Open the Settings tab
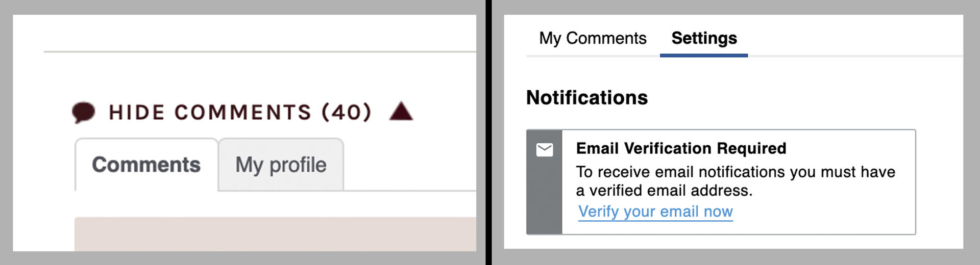 coord(704,38)
